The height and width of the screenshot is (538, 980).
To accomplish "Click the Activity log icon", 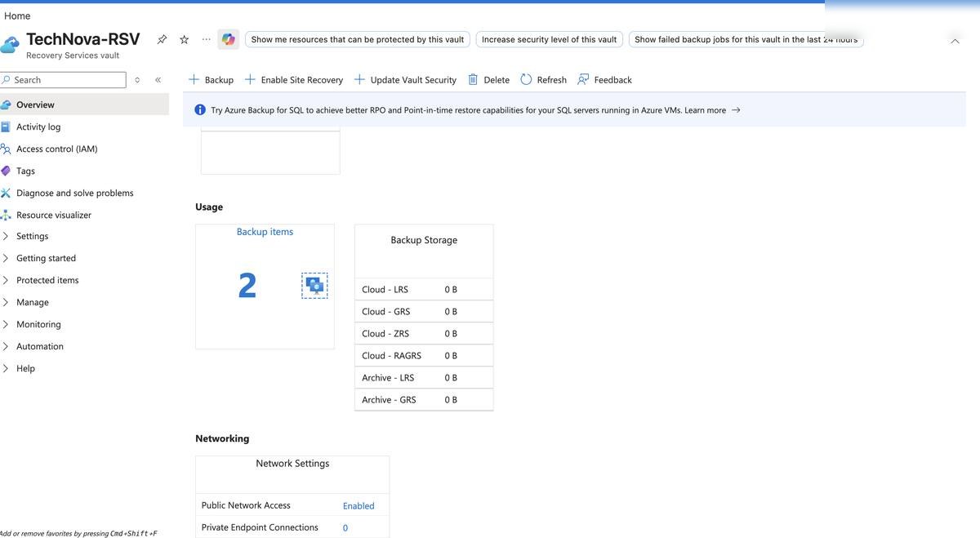I will (x=6, y=127).
